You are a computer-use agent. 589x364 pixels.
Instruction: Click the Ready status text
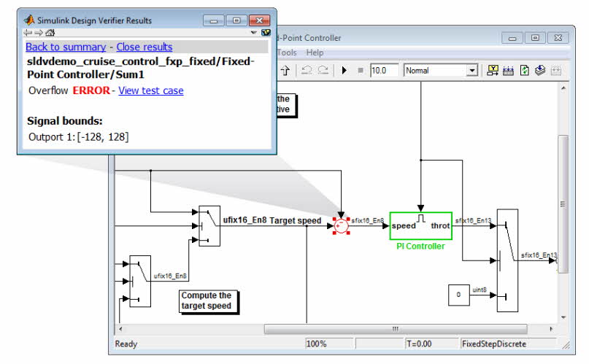point(126,344)
